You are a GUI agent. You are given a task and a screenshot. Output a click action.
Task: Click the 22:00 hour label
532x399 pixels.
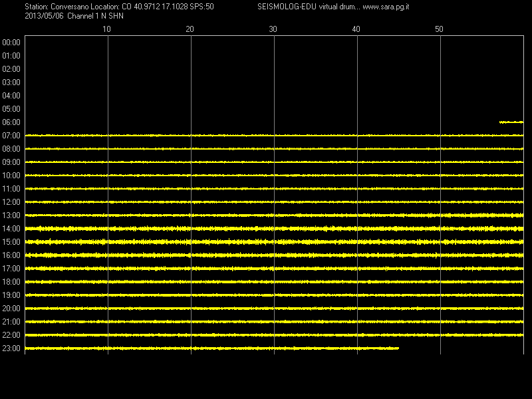[x=11, y=335]
